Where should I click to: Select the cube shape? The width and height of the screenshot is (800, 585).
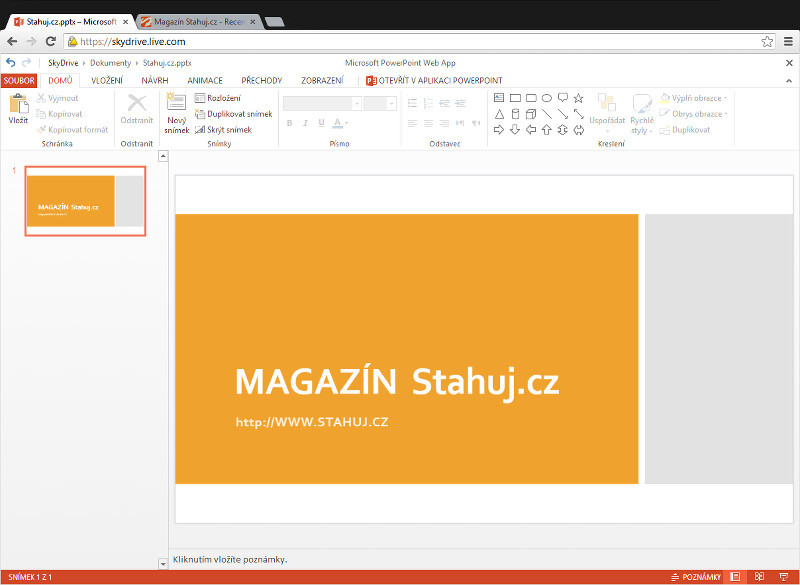coord(531,114)
